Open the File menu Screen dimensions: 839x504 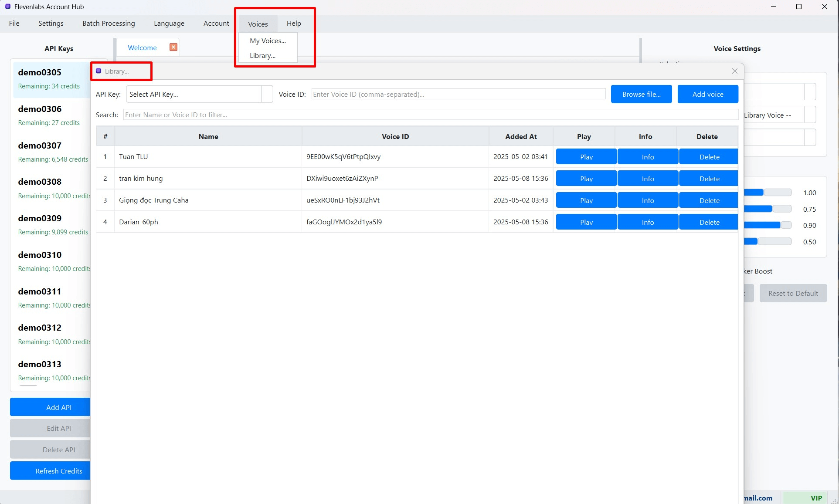[x=14, y=24]
